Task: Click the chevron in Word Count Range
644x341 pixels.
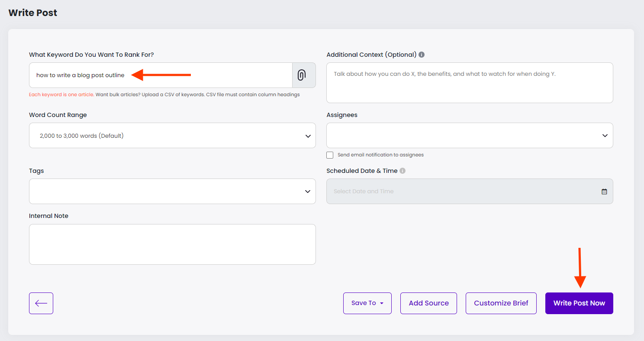Action: coord(308,136)
